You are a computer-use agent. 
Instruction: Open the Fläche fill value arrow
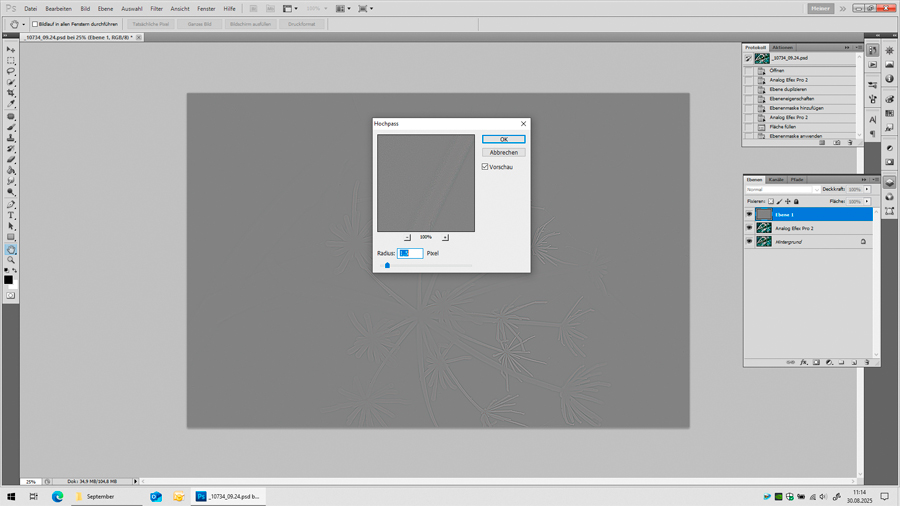pos(867,201)
